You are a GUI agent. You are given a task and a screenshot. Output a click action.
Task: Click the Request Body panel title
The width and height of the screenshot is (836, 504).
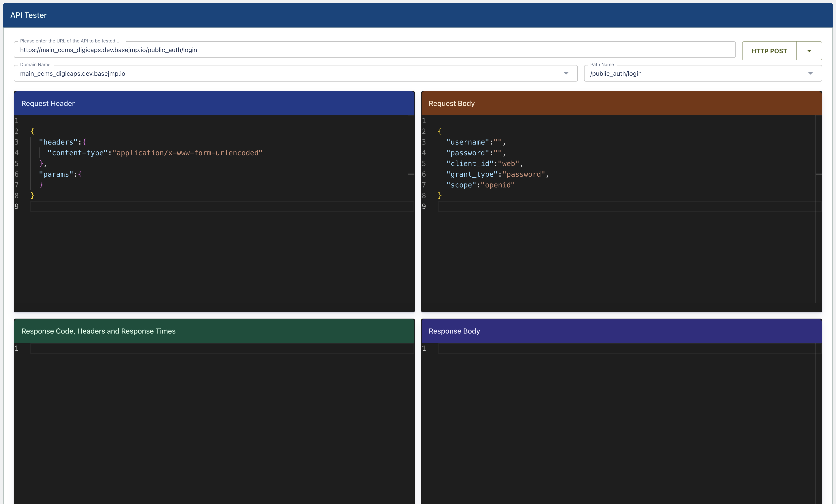[x=451, y=103]
